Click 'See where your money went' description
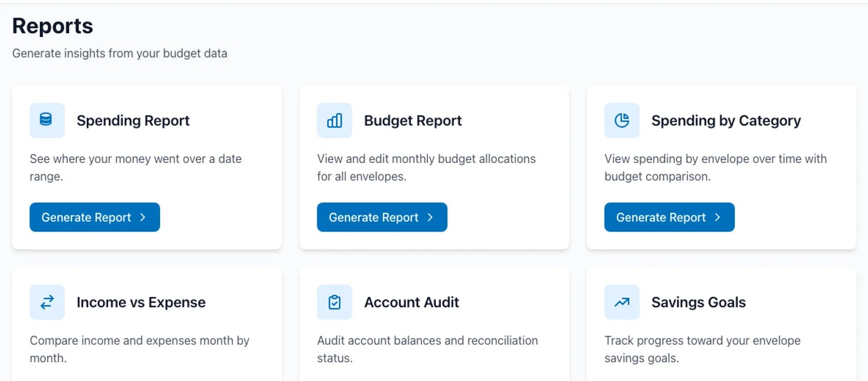 pyautogui.click(x=135, y=168)
